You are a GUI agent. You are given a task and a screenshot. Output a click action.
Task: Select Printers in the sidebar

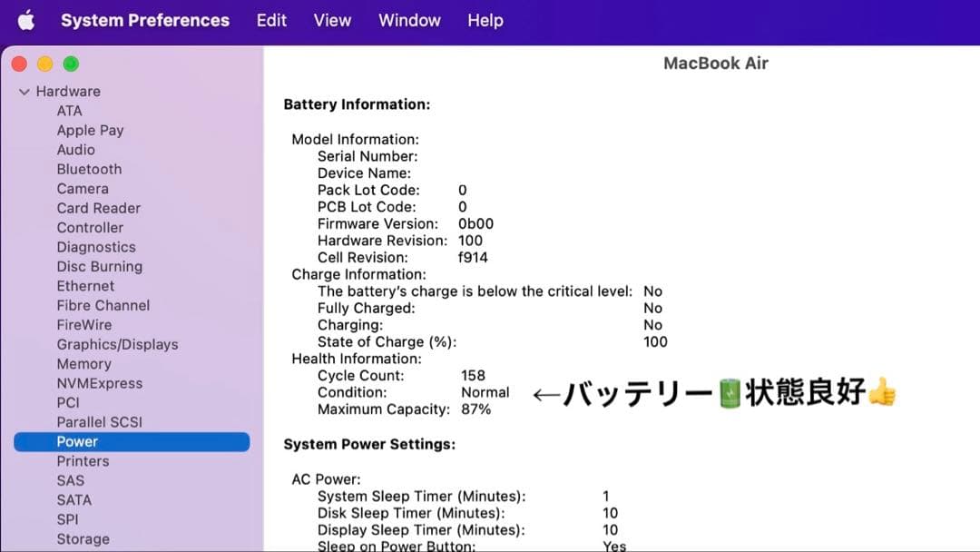point(83,460)
